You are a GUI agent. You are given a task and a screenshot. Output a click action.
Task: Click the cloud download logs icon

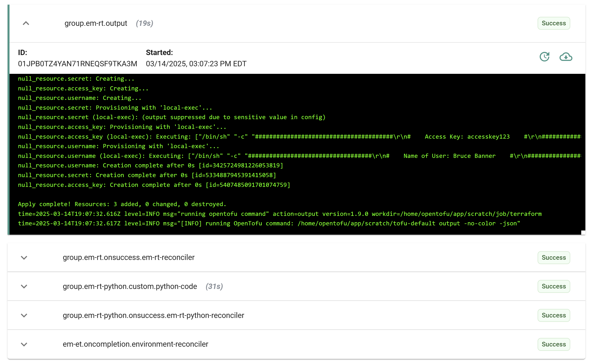click(x=565, y=57)
